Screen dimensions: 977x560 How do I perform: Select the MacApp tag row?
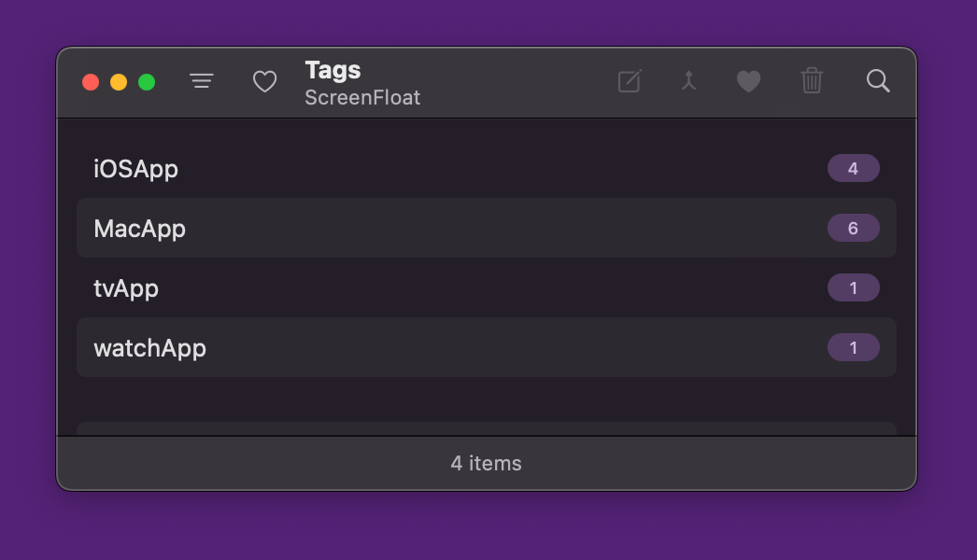tap(487, 228)
